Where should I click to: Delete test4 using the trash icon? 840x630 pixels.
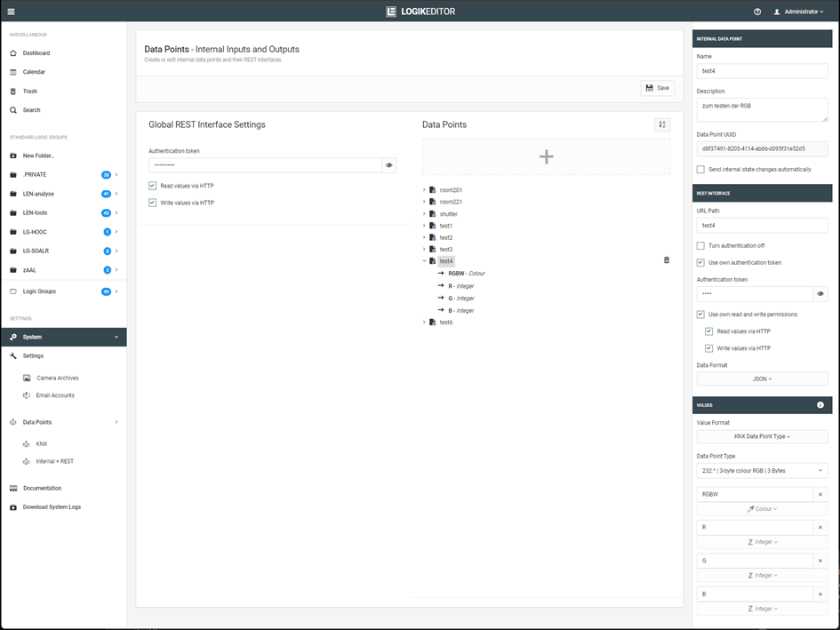pos(667,260)
